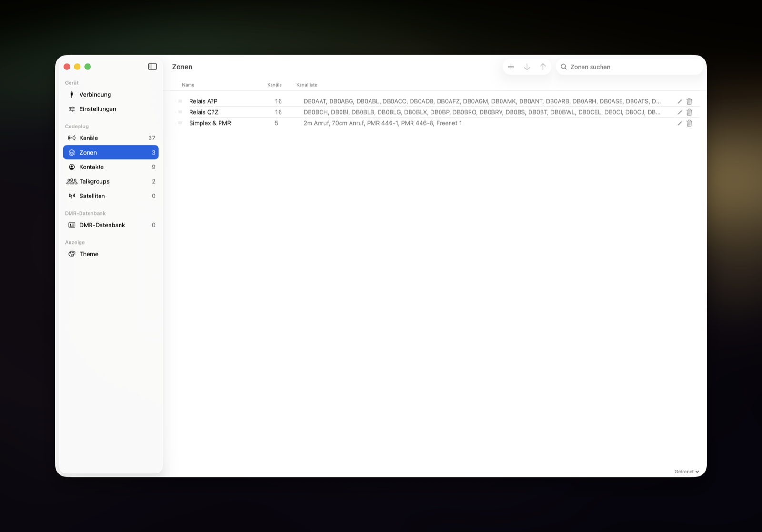Edit the Relais Q?Z zone
The width and height of the screenshot is (762, 532).
coord(680,112)
